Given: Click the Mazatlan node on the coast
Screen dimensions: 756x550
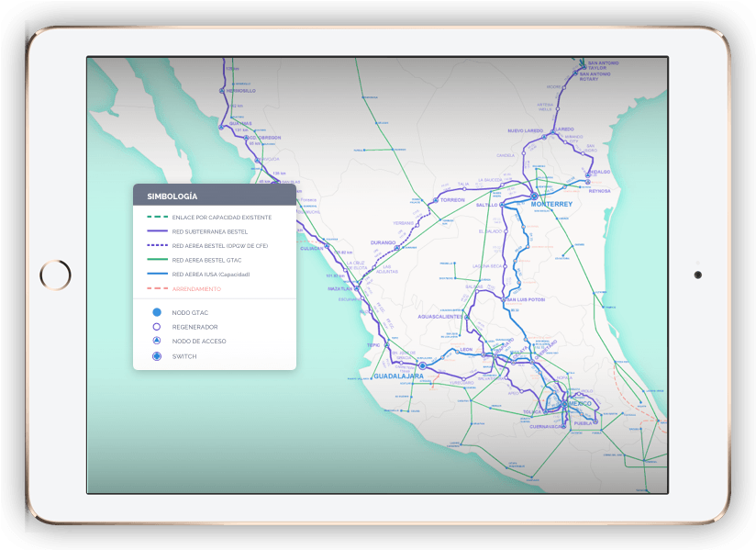Looking at the screenshot, I should [357, 287].
